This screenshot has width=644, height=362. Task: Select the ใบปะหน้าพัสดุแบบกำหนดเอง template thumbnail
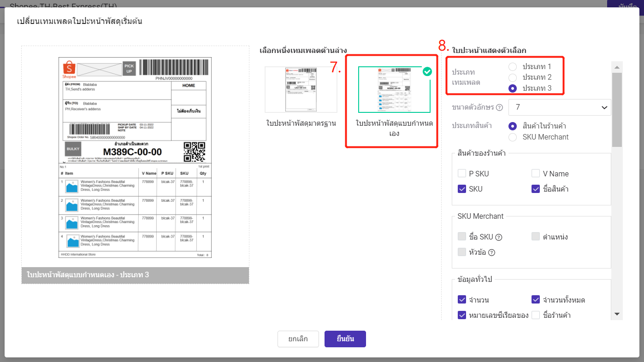coord(394,90)
